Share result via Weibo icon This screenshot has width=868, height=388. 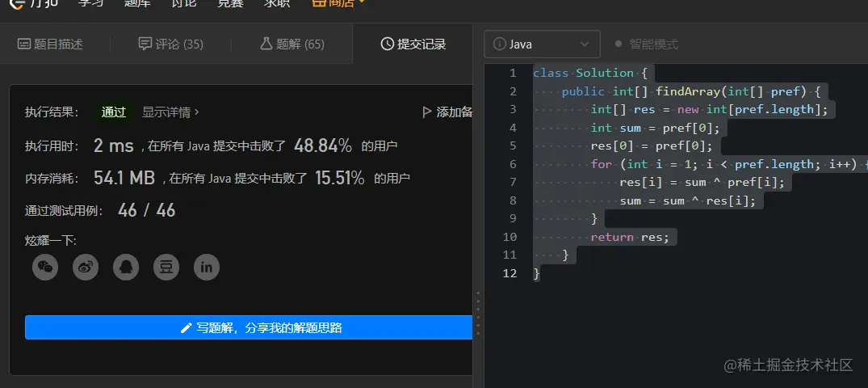point(86,268)
